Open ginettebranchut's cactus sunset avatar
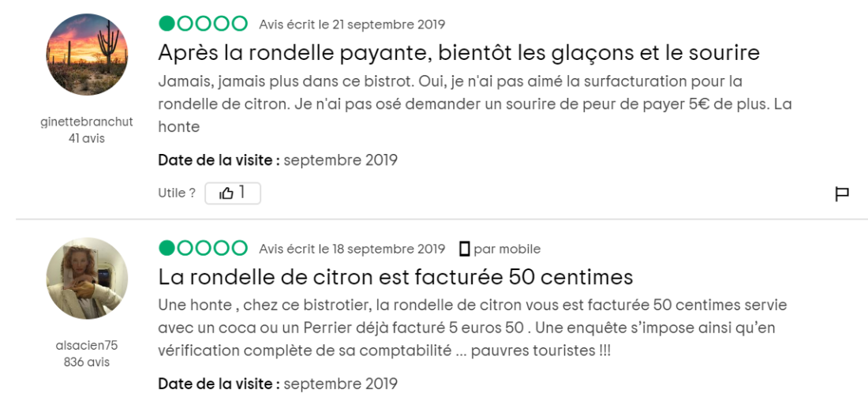This screenshot has height=405, width=868. click(x=87, y=54)
